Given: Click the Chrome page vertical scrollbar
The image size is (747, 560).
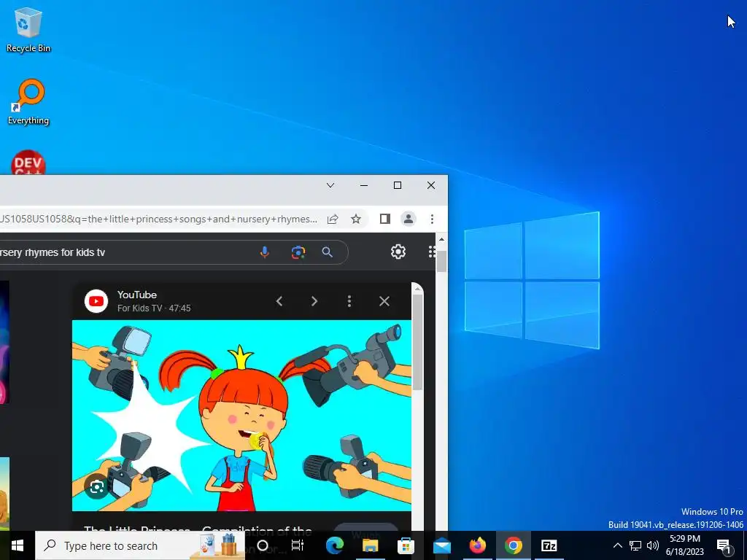Looking at the screenshot, I should coord(441,262).
